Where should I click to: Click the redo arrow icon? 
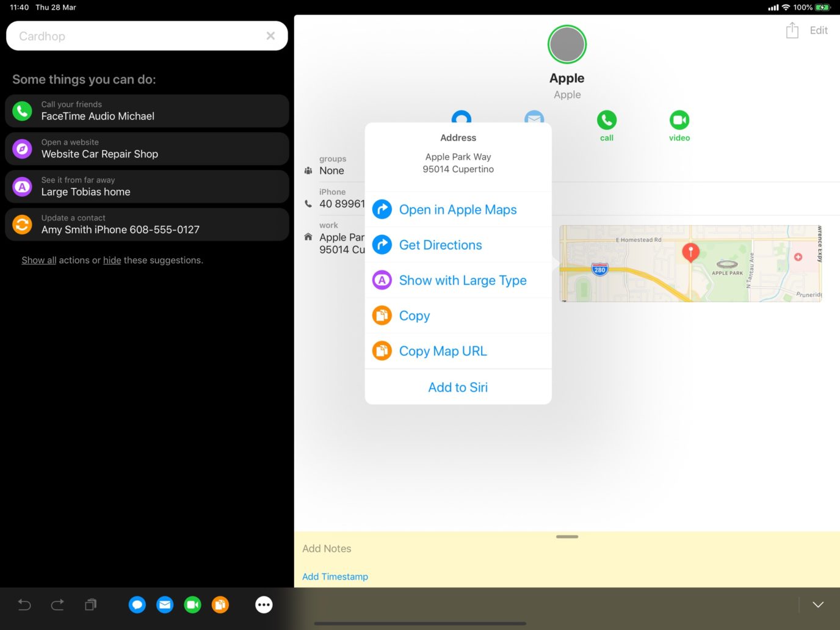click(57, 604)
